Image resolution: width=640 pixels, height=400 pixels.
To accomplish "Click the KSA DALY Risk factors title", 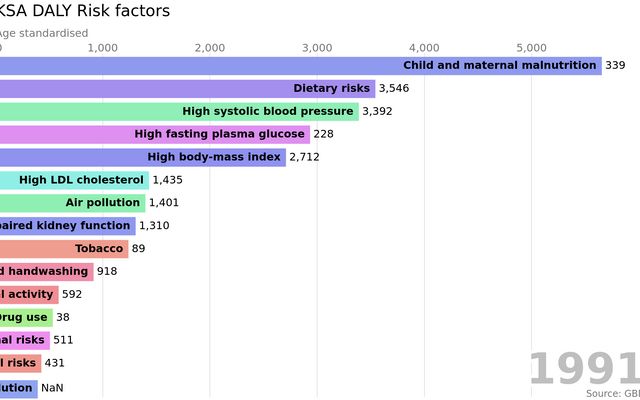I will point(84,11).
